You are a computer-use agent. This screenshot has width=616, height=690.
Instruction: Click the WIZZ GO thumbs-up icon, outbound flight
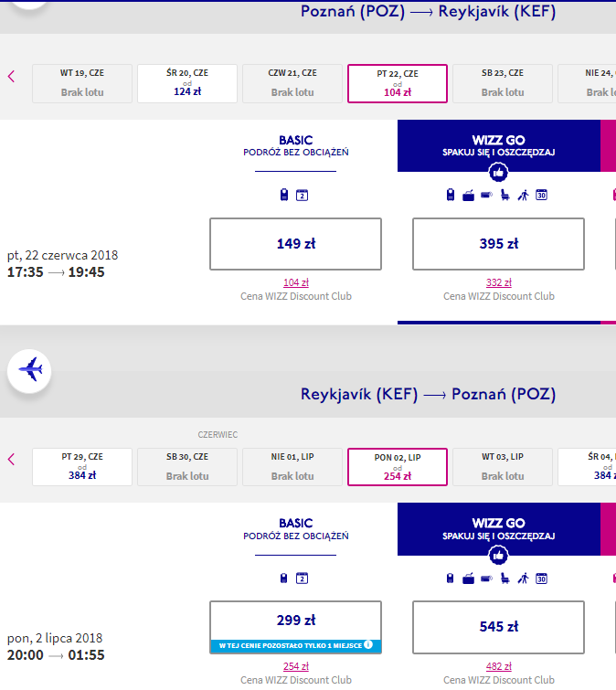tap(498, 172)
